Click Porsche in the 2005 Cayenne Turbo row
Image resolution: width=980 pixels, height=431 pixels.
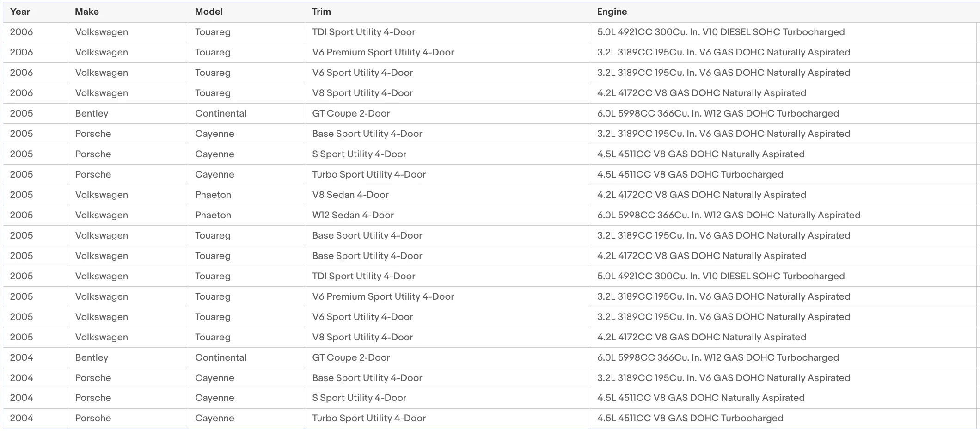[93, 174]
